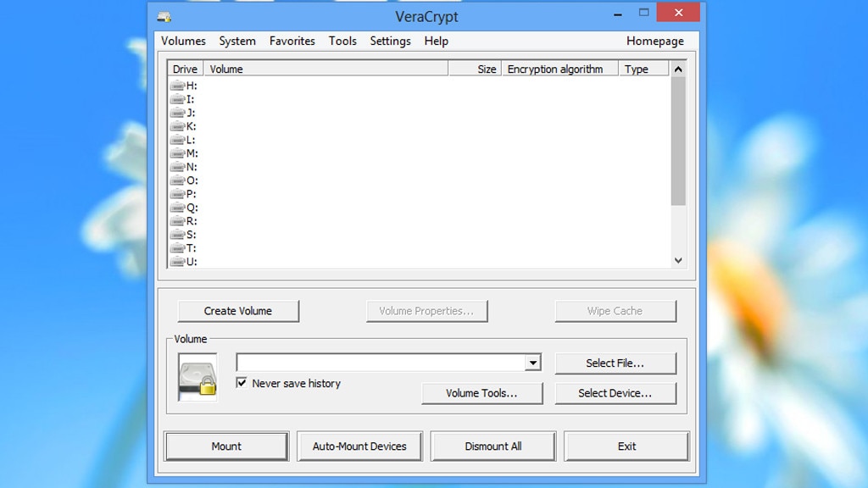This screenshot has width=868, height=488.
Task: Click the Volume column header
Action: click(325, 69)
